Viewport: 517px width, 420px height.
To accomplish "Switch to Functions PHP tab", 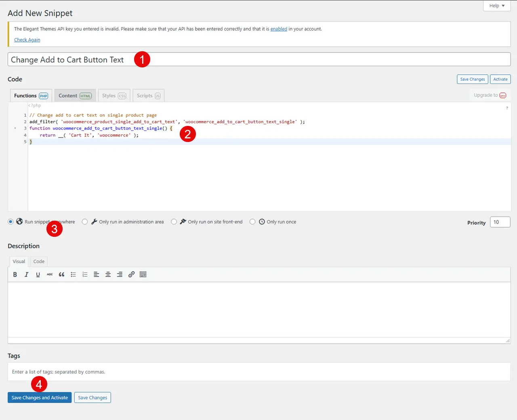I will coord(31,96).
